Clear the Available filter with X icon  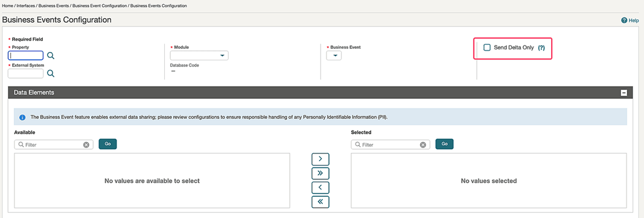coord(86,144)
